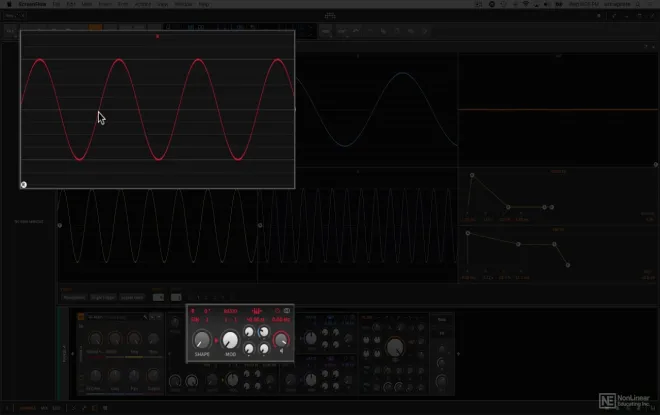Image resolution: width=660 pixels, height=415 pixels.
Task: Click the middle divider handle in the lower waveform display
Action: pyautogui.click(x=260, y=226)
